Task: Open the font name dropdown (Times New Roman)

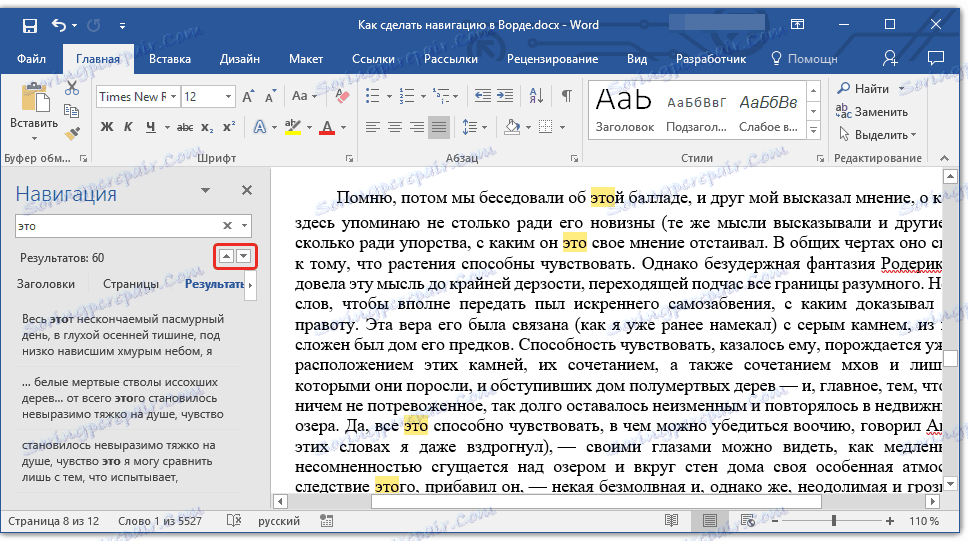Action: [x=173, y=97]
